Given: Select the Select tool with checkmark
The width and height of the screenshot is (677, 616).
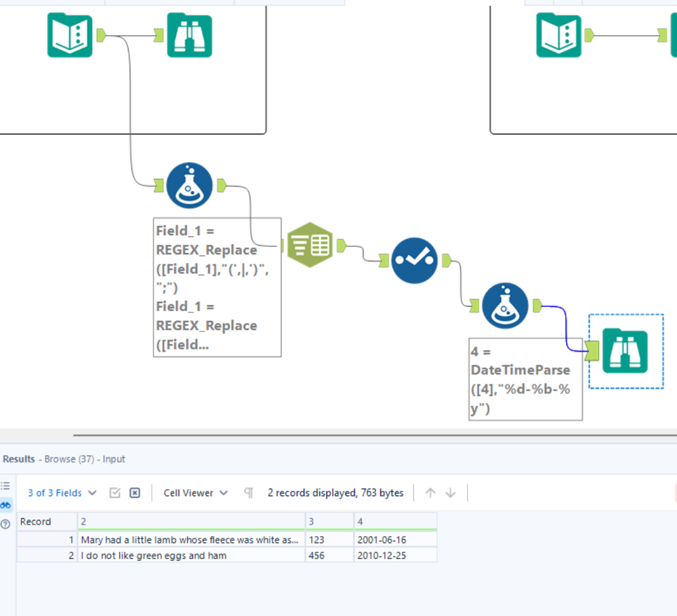Looking at the screenshot, I should (x=415, y=260).
